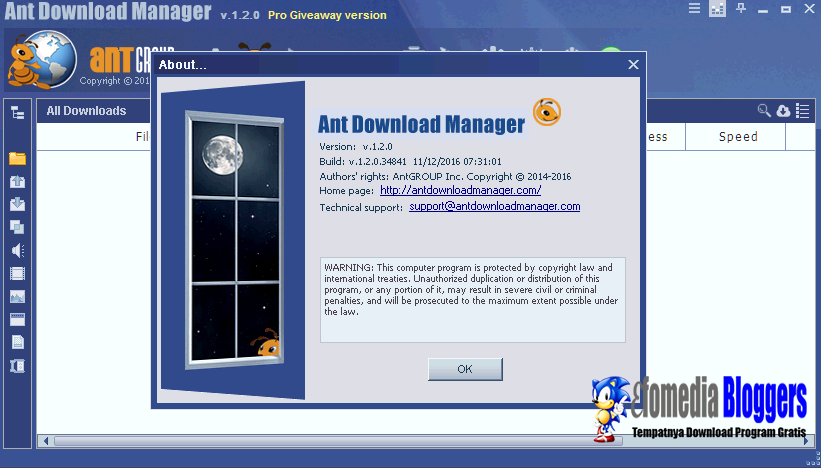Image resolution: width=821 pixels, height=469 pixels.
Task: Select the yellow folder category icon
Action: tap(17, 159)
